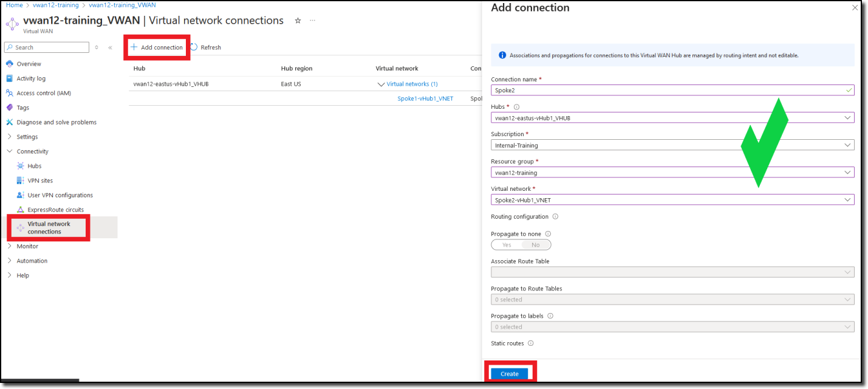
Task: Click the Activity log icon
Action: point(10,78)
